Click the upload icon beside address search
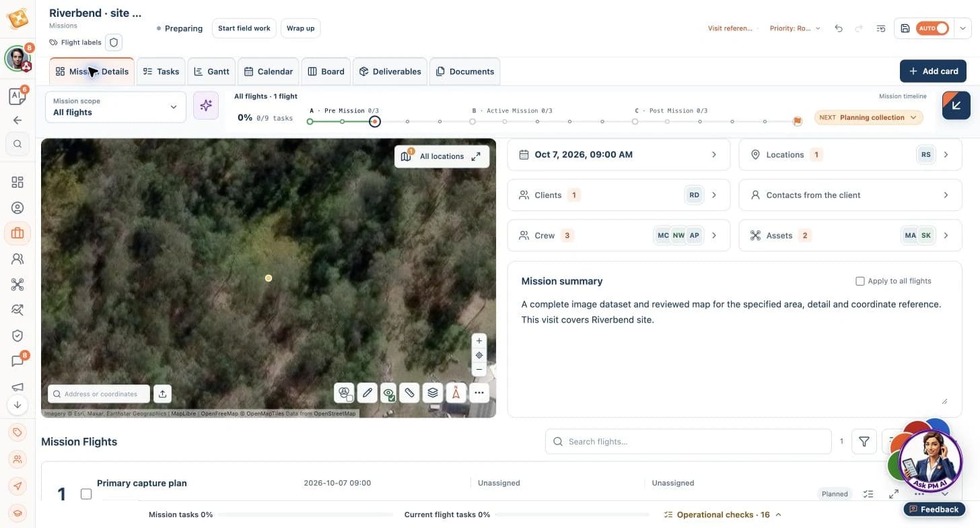Viewport: 980px width, 528px height. coord(162,394)
